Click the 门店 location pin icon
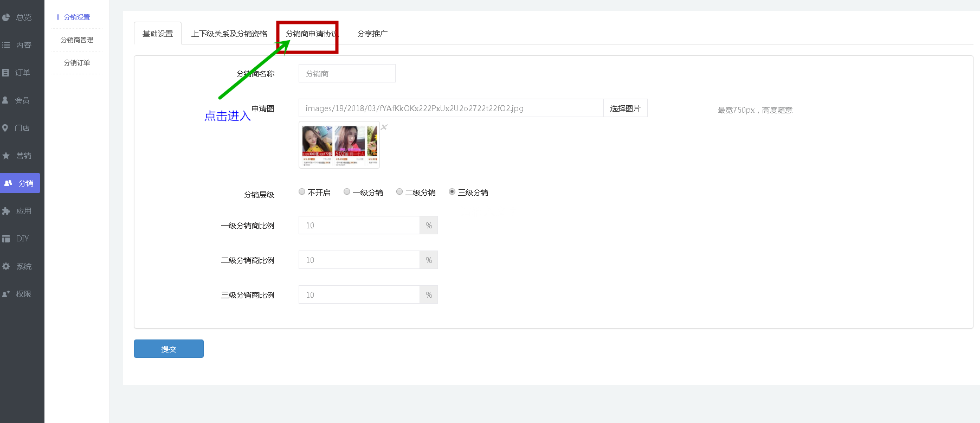Viewport: 980px width, 423px height. pos(5,128)
